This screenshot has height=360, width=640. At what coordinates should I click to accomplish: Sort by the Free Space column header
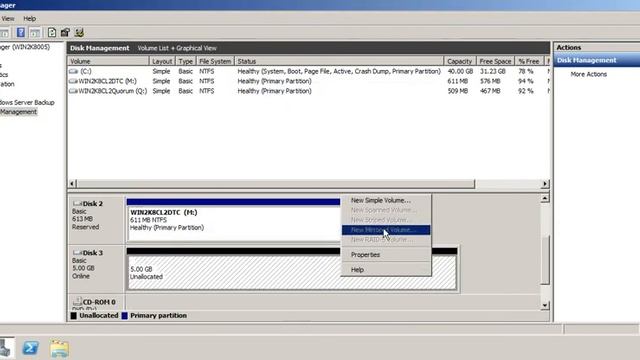pyautogui.click(x=496, y=61)
